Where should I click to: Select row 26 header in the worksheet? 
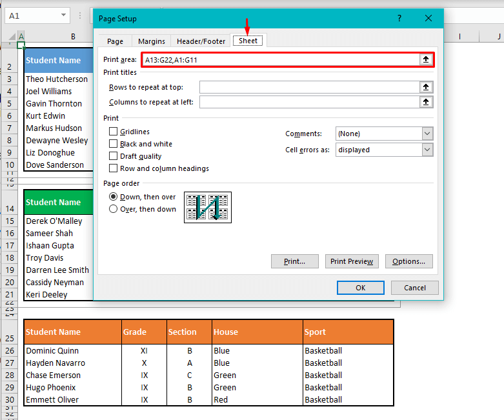(x=9, y=350)
